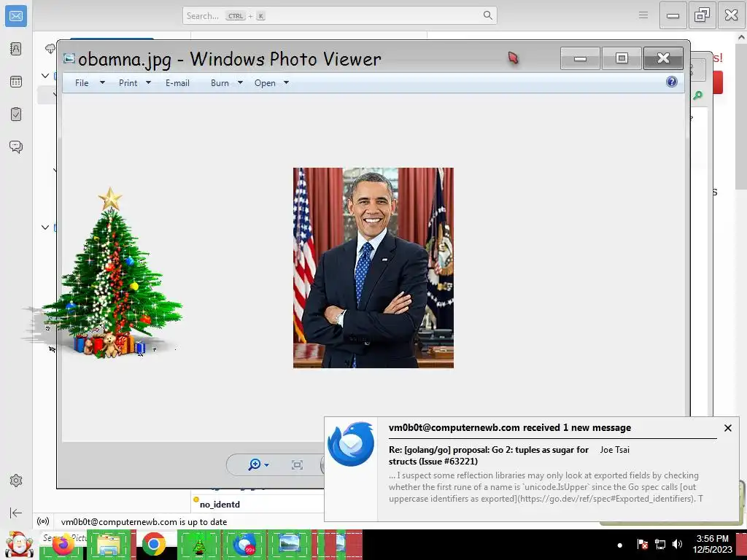This screenshot has height=560, width=747.
Task: Open the Print dropdown arrow in Photo Viewer
Action: click(x=148, y=83)
